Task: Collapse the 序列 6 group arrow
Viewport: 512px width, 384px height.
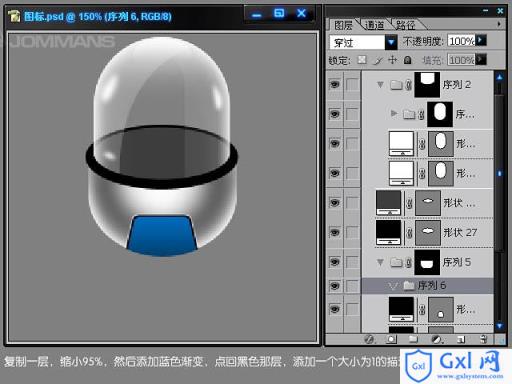Action: [393, 286]
